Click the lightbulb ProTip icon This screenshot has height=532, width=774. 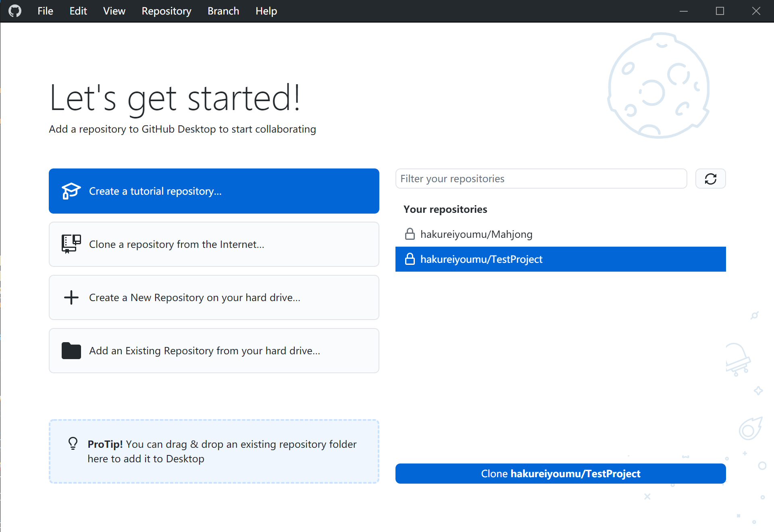73,443
